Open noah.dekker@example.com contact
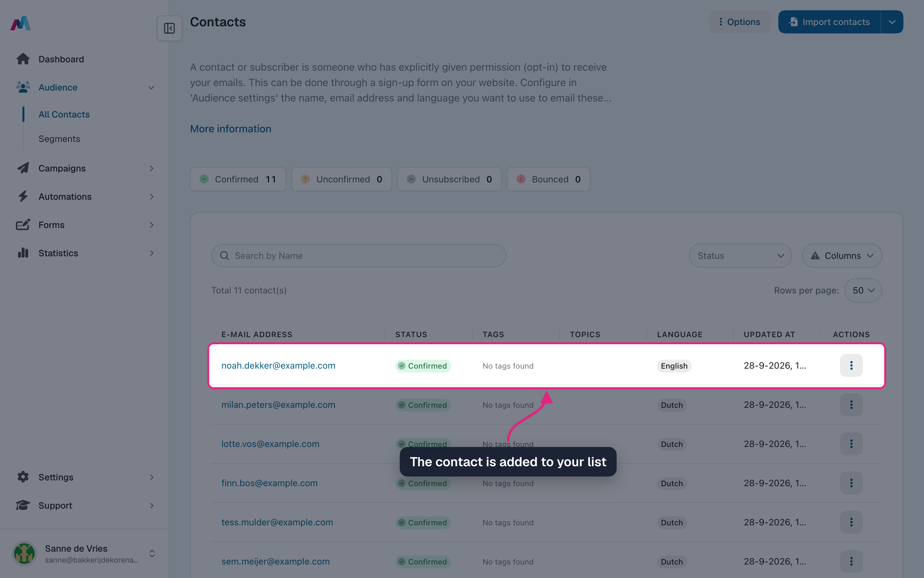Image resolution: width=924 pixels, height=578 pixels. (x=278, y=365)
